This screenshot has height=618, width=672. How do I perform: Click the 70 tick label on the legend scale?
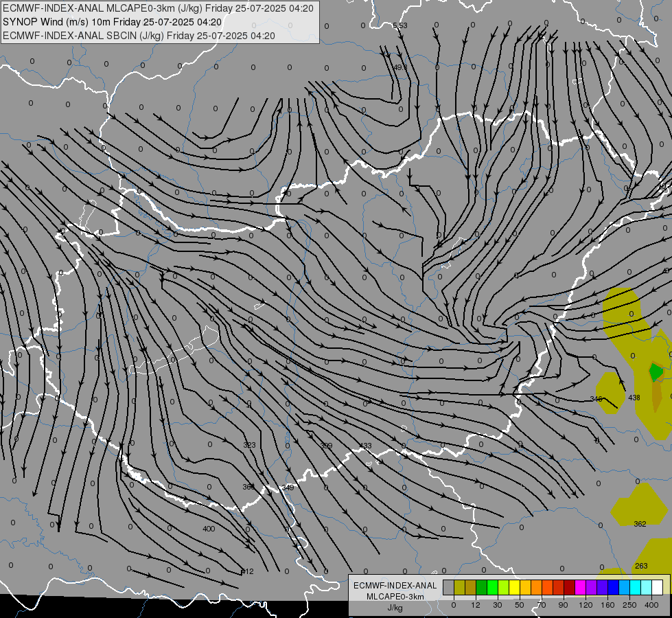(x=542, y=605)
